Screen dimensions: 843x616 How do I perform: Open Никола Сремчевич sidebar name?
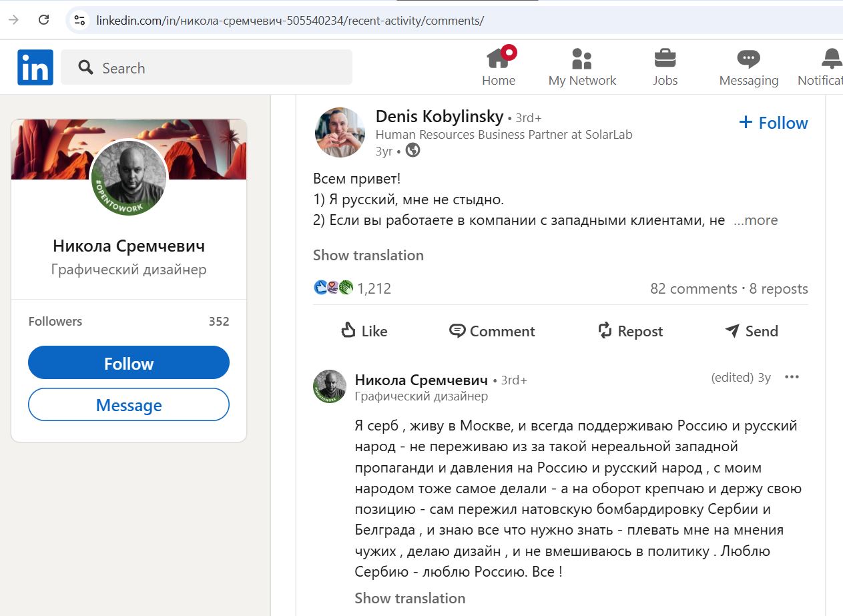(129, 246)
